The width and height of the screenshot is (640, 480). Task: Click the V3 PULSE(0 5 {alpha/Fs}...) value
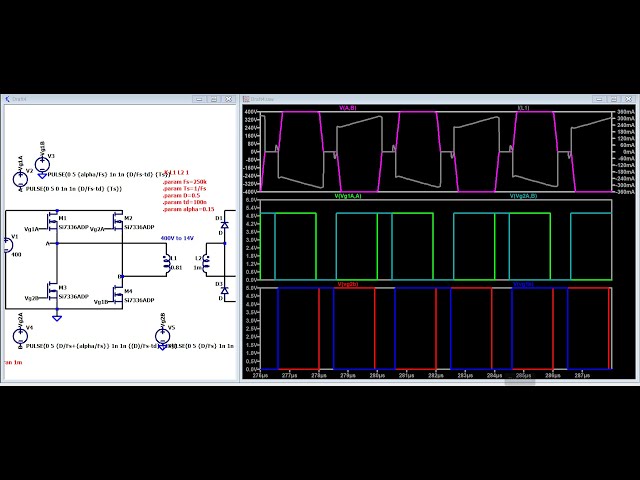(109, 175)
